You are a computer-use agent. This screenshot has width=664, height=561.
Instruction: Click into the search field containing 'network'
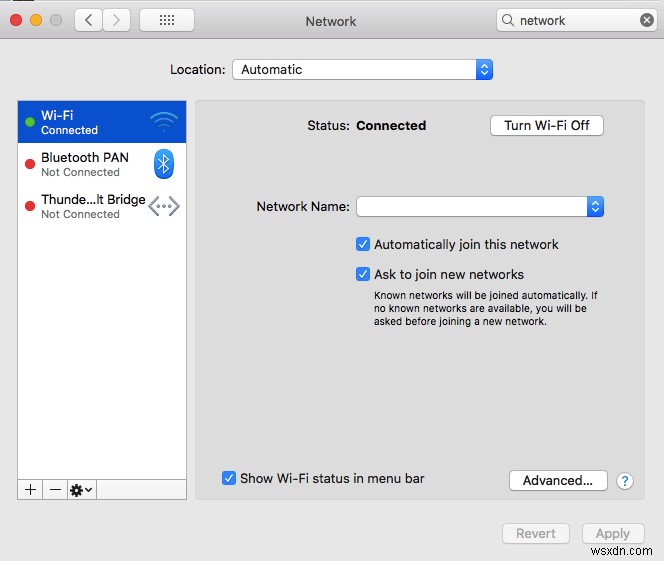pyautogui.click(x=576, y=20)
